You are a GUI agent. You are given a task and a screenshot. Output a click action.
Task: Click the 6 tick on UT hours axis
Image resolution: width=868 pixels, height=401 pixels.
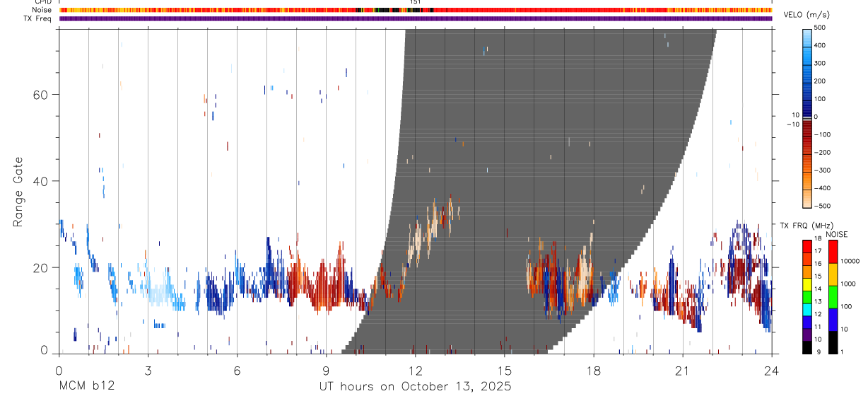237,370
